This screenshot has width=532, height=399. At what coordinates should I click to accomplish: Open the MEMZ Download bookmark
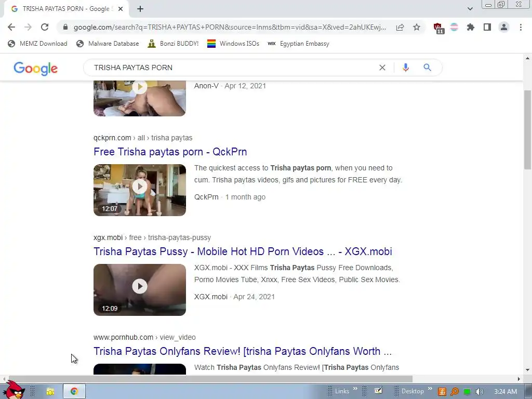tap(37, 44)
